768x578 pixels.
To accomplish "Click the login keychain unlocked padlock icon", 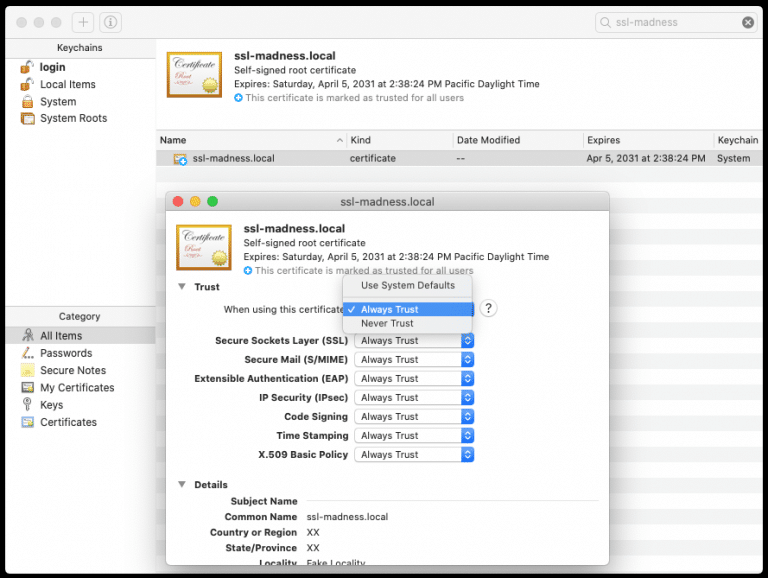I will (x=27, y=67).
